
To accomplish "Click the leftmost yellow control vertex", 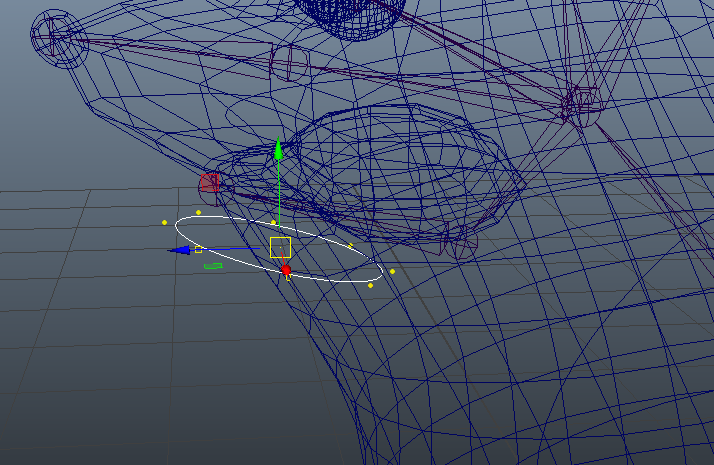I will pyautogui.click(x=165, y=222).
